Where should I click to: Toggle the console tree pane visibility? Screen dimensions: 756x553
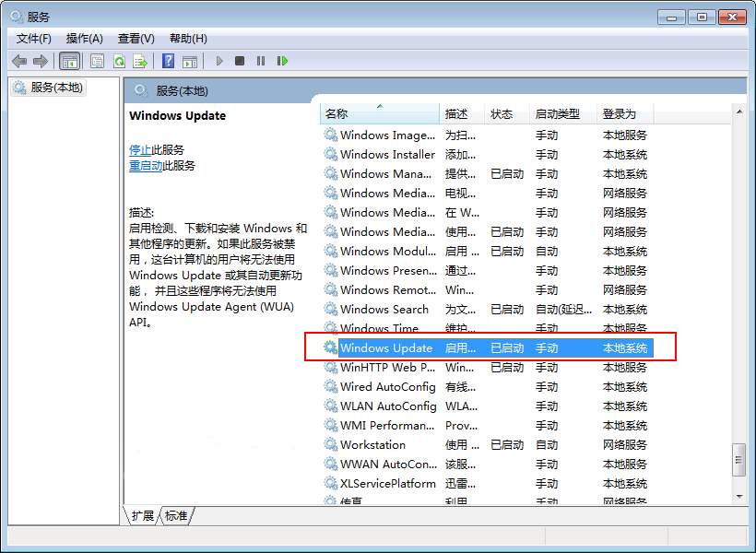(69, 60)
